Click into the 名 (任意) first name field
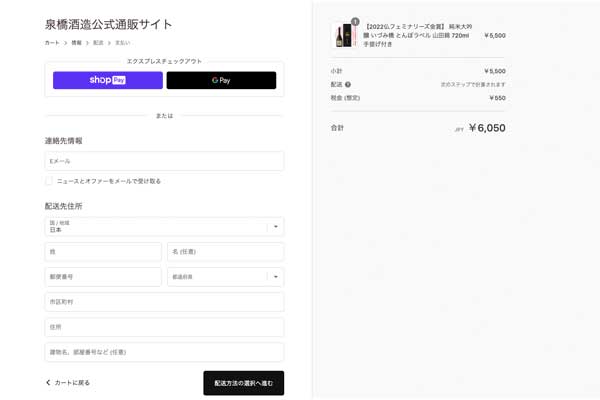Viewport: 600px width, 400px height. pyautogui.click(x=225, y=252)
